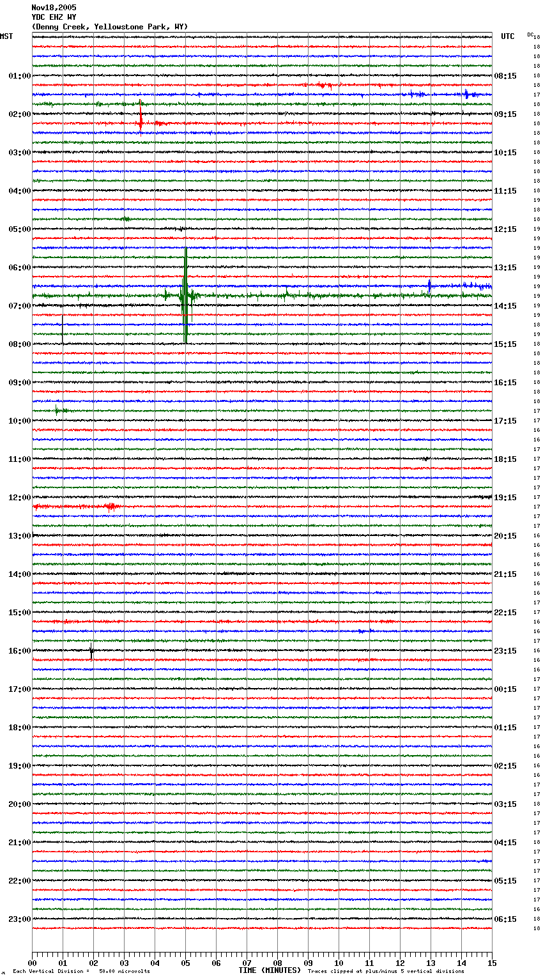Click the 09:00 MST time label

(20, 383)
